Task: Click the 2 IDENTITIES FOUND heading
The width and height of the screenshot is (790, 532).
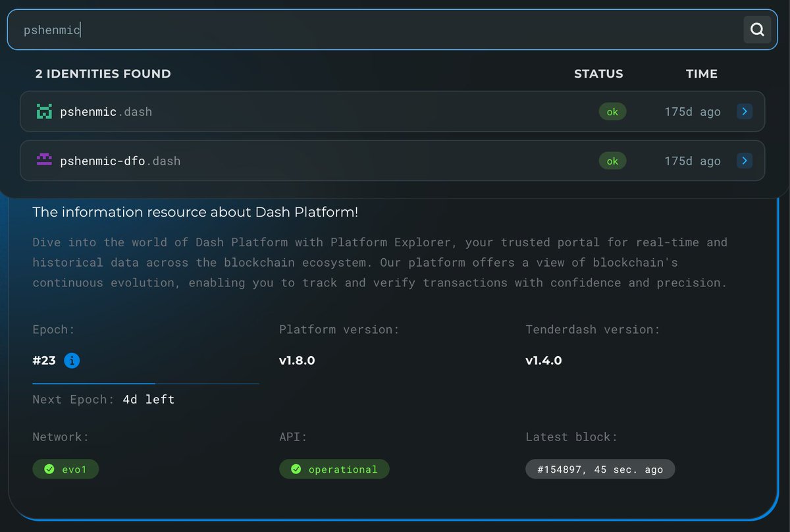Action: [x=103, y=74]
